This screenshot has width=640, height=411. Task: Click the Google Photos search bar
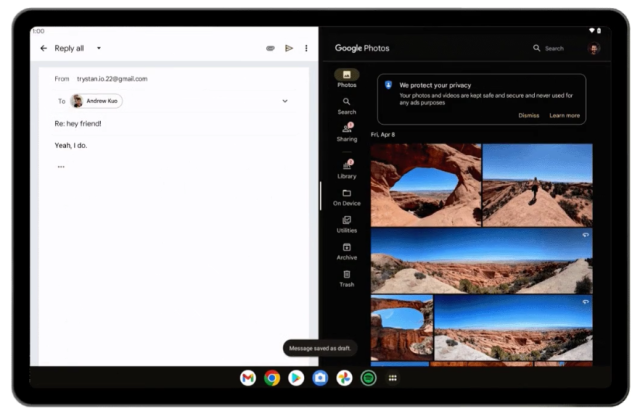point(552,48)
